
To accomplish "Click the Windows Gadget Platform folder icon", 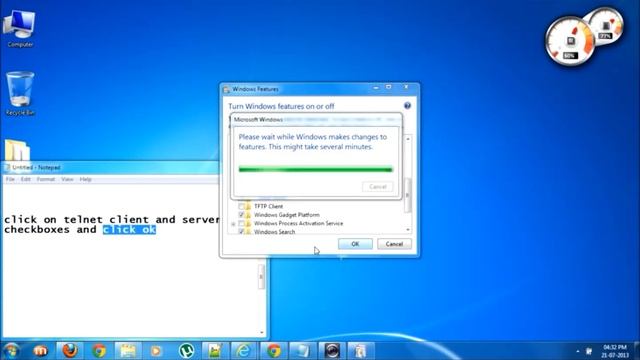I will tap(248, 215).
